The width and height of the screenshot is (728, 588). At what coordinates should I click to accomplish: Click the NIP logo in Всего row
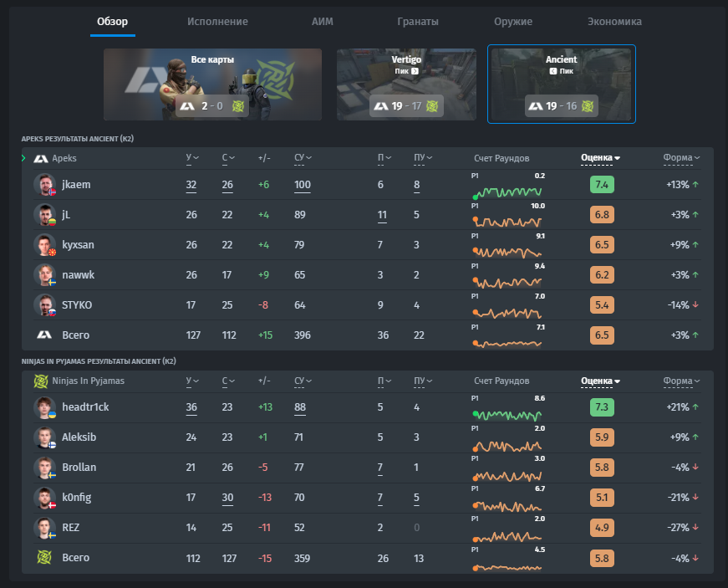44,557
